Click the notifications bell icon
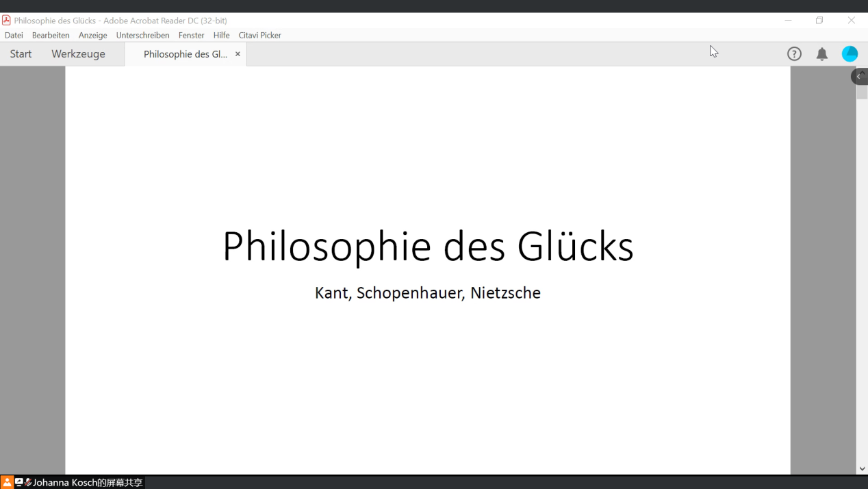This screenshot has height=489, width=868. pyautogui.click(x=822, y=54)
